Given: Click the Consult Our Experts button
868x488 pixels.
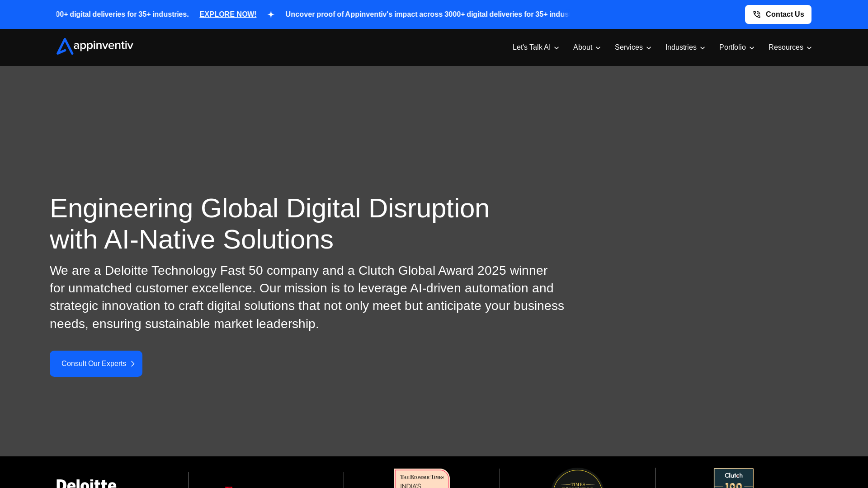Looking at the screenshot, I should tap(96, 364).
